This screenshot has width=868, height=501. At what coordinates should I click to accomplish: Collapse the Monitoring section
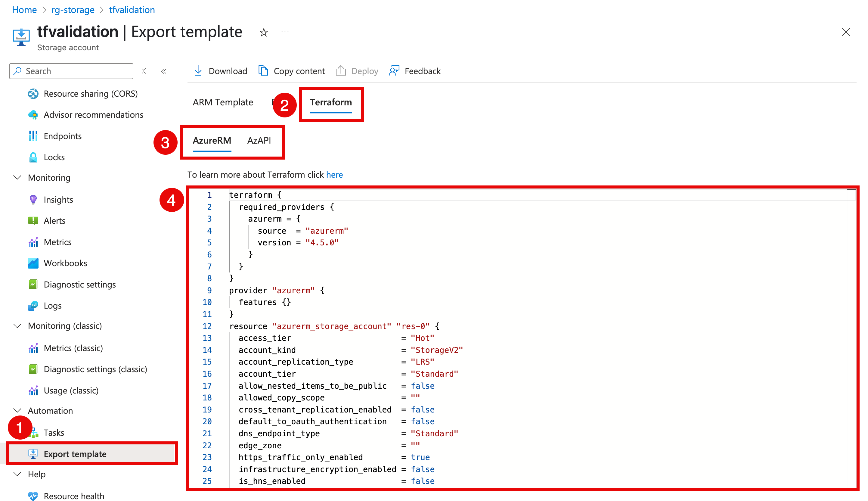pyautogui.click(x=17, y=178)
